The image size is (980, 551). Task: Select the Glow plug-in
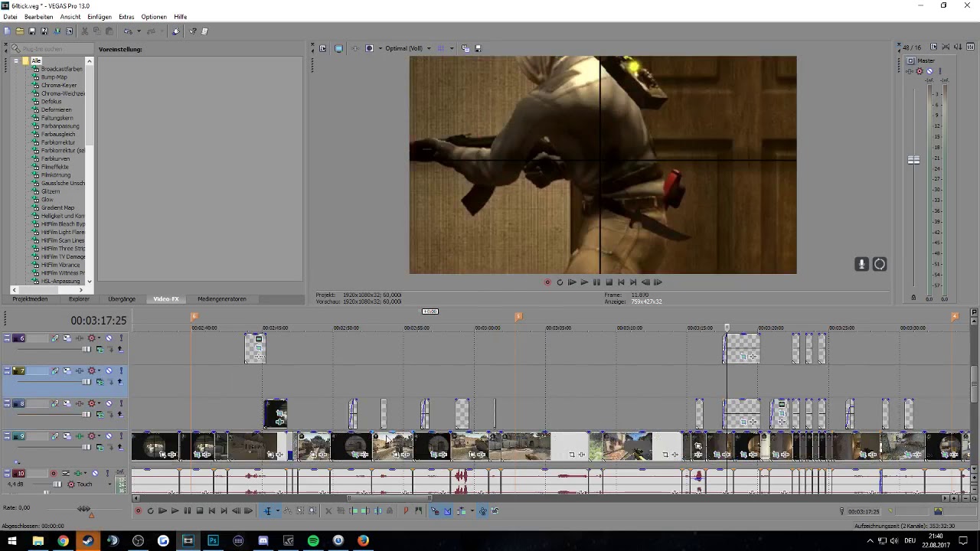[x=47, y=200]
